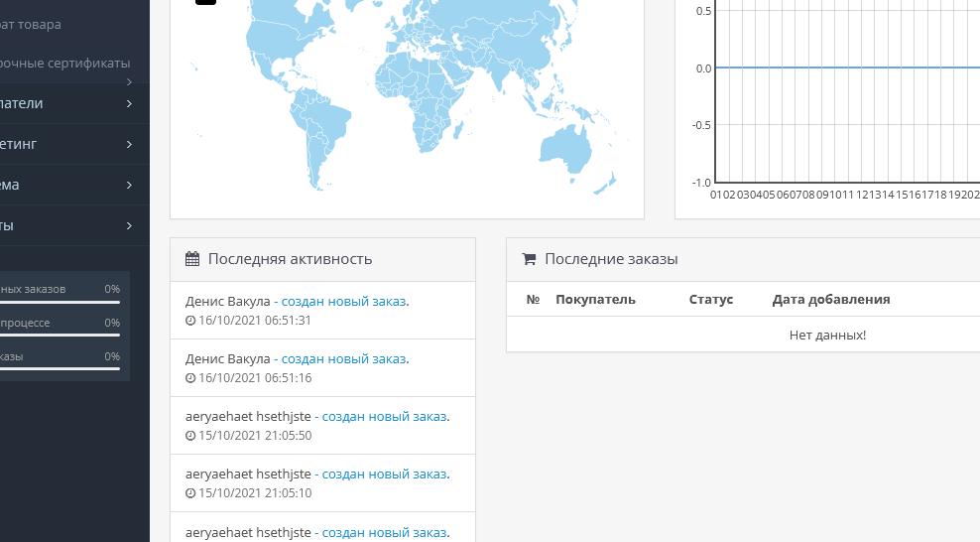Click Australia on the world map
980x542 pixels.
click(x=565, y=150)
